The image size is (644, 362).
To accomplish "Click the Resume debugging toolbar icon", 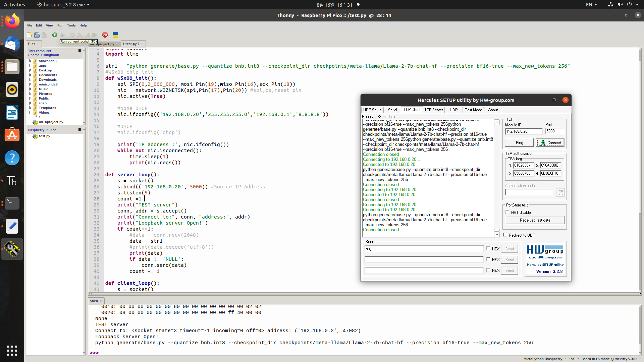I will (95, 35).
